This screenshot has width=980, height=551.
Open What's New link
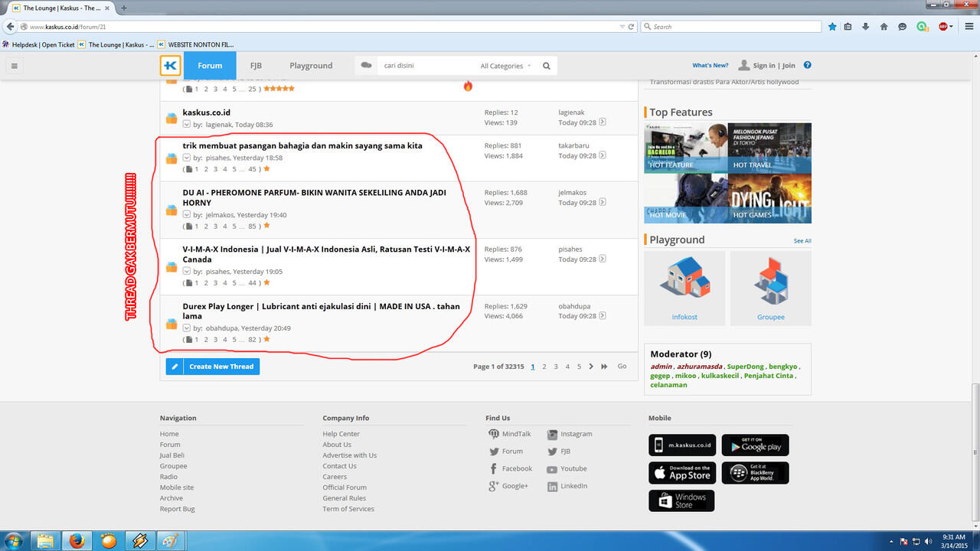(x=710, y=66)
